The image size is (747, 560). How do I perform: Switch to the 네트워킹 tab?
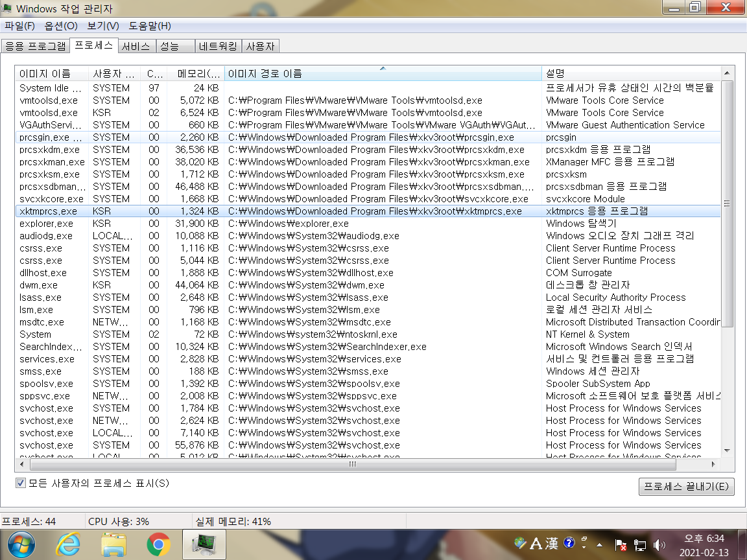pos(218,46)
